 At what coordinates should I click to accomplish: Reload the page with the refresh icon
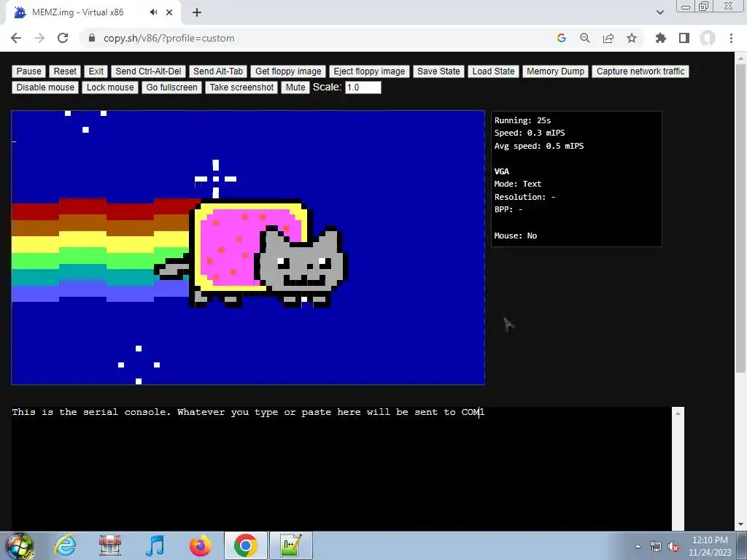[63, 38]
